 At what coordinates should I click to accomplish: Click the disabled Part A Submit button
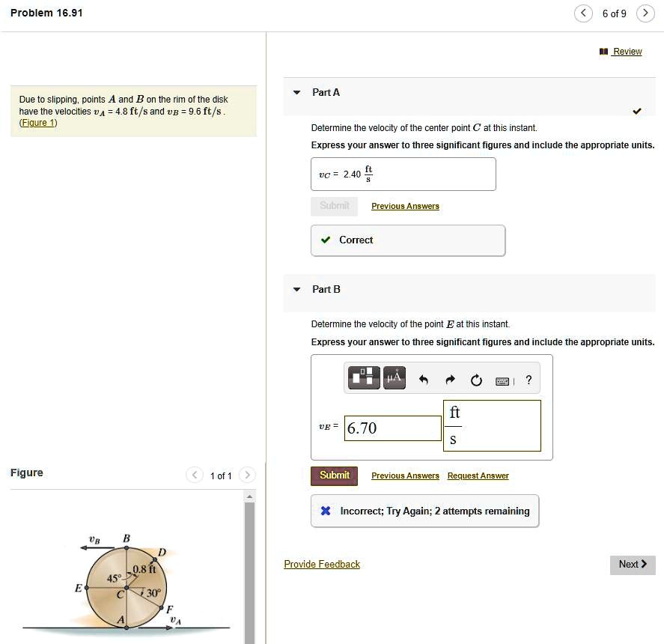tap(334, 207)
